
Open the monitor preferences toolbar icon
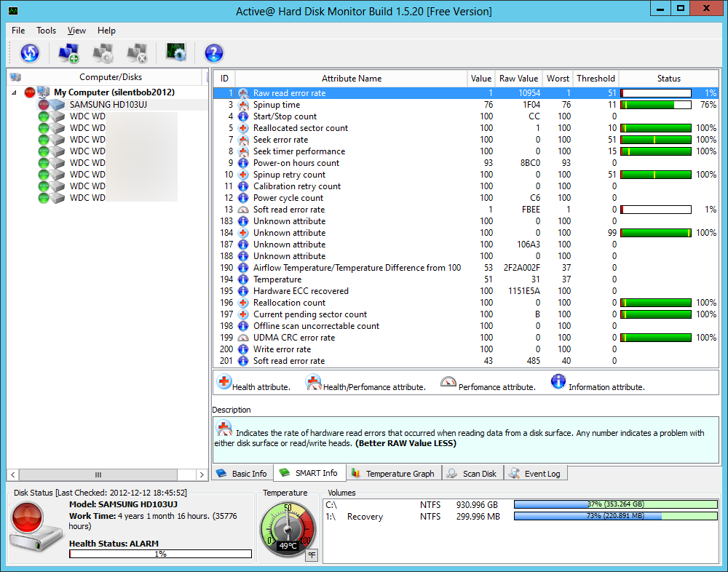pyautogui.click(x=176, y=52)
